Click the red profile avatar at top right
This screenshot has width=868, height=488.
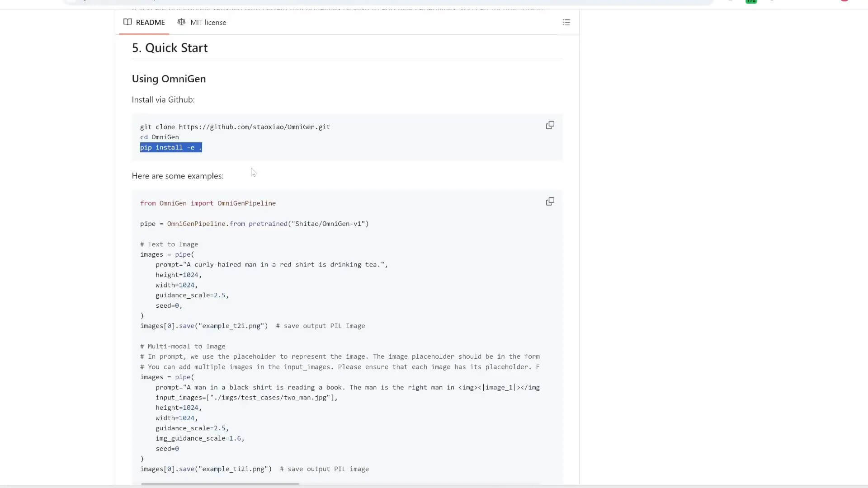(x=844, y=1)
